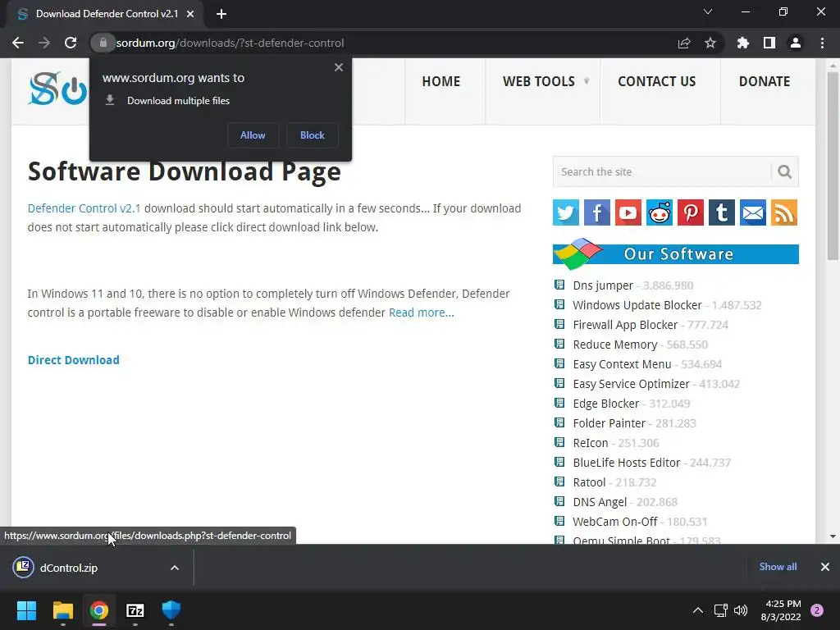This screenshot has width=840, height=630.
Task: Open Sordum's Tumblr page
Action: click(722, 212)
